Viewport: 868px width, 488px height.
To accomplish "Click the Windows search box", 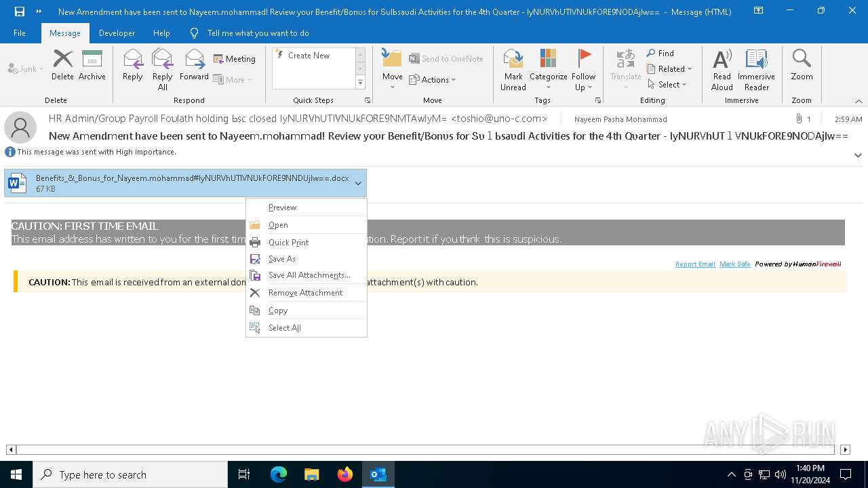I will 130,474.
